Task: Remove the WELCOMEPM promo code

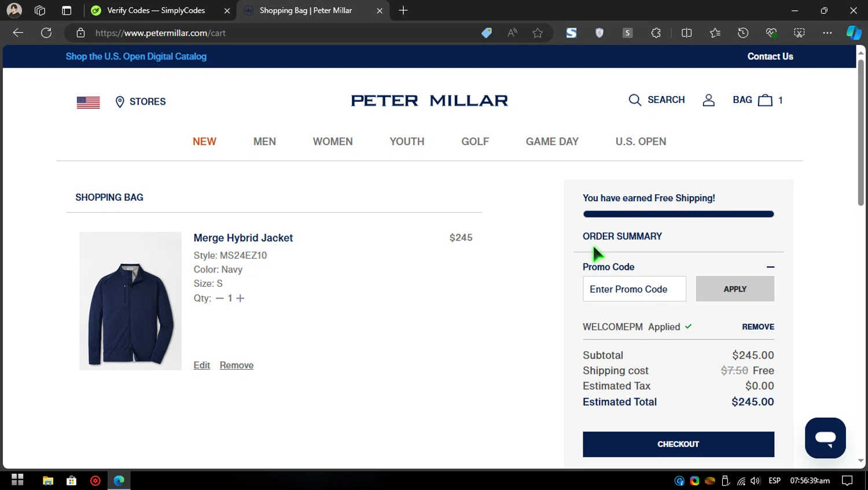Action: pos(758,327)
